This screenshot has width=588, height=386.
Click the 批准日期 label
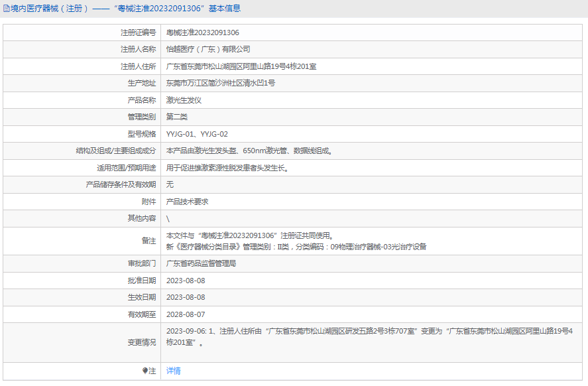tap(142, 281)
